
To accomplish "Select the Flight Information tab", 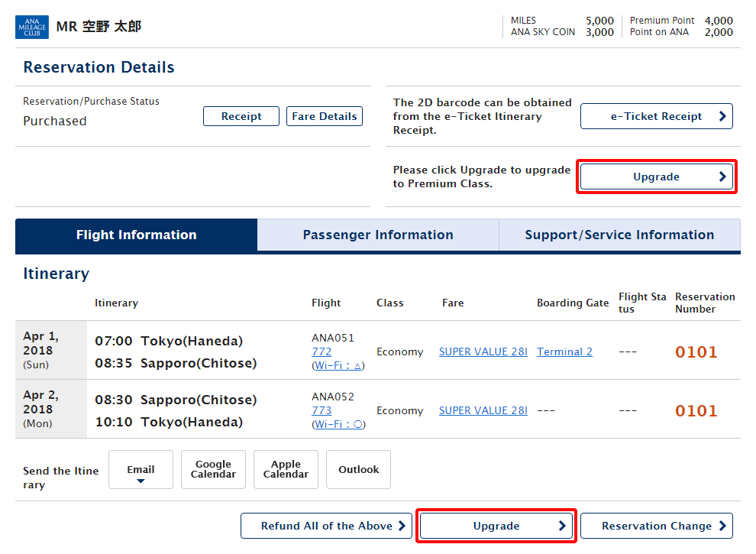I will coord(136,235).
